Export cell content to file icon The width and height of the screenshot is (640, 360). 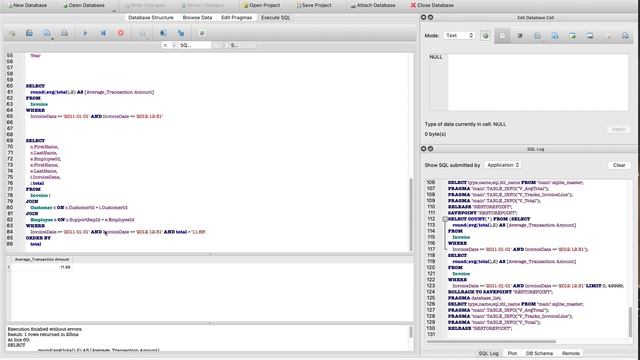click(590, 36)
